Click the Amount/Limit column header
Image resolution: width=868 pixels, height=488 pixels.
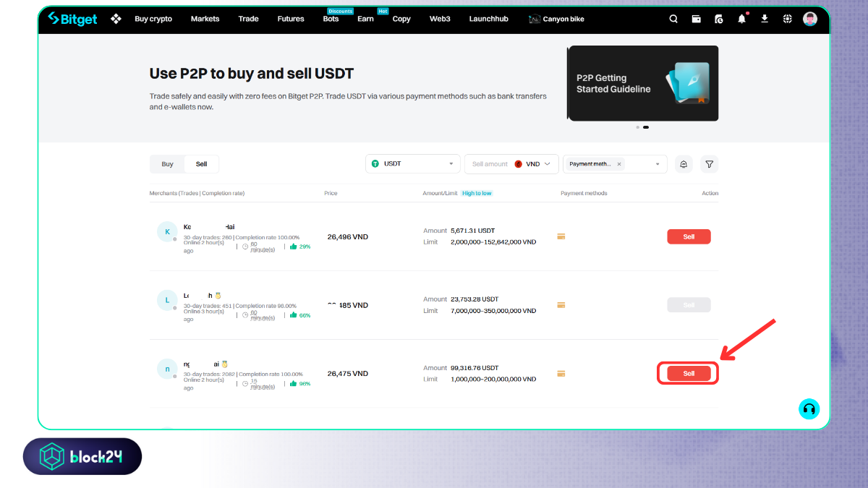point(441,194)
